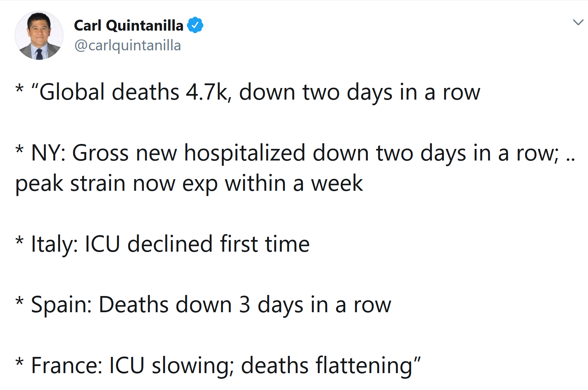The height and width of the screenshot is (390, 588).
Task: Click the "NY:" label in the tweet
Action: click(x=48, y=153)
